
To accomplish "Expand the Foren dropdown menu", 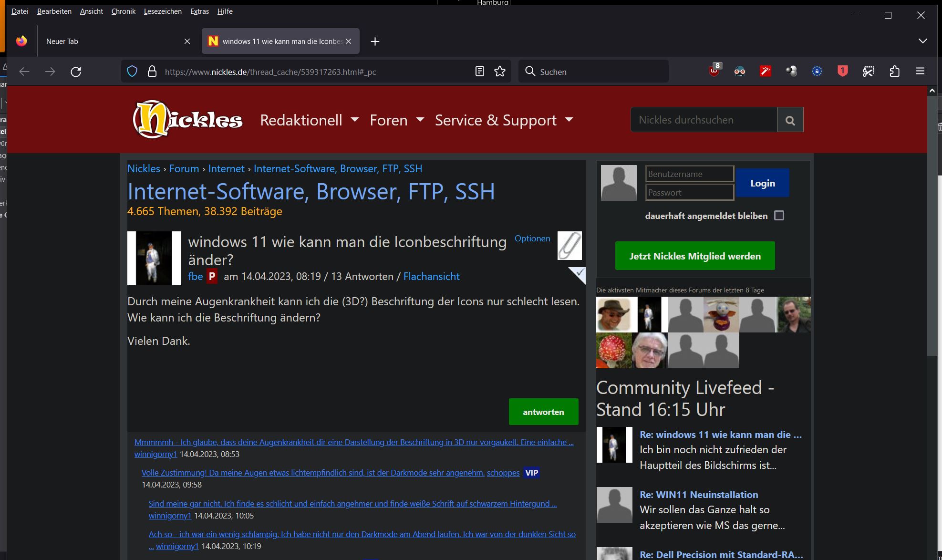I will point(397,120).
